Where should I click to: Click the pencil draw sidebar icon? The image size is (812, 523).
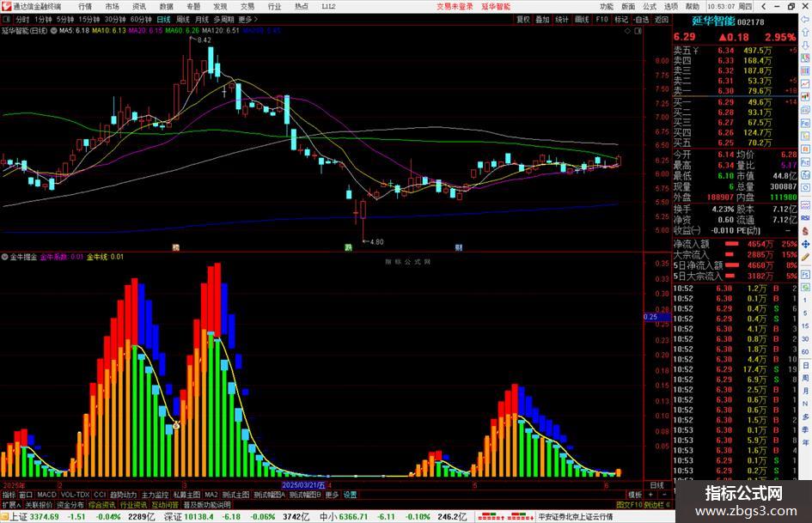[x=805, y=257]
